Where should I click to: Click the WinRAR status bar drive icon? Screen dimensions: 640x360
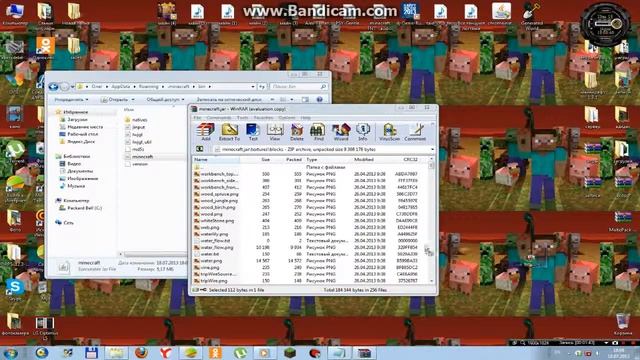pyautogui.click(x=196, y=290)
